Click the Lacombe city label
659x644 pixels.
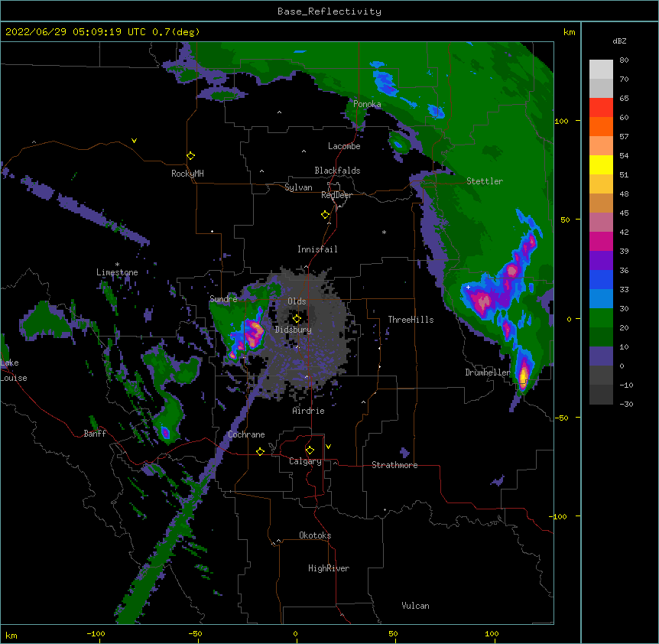tap(344, 146)
